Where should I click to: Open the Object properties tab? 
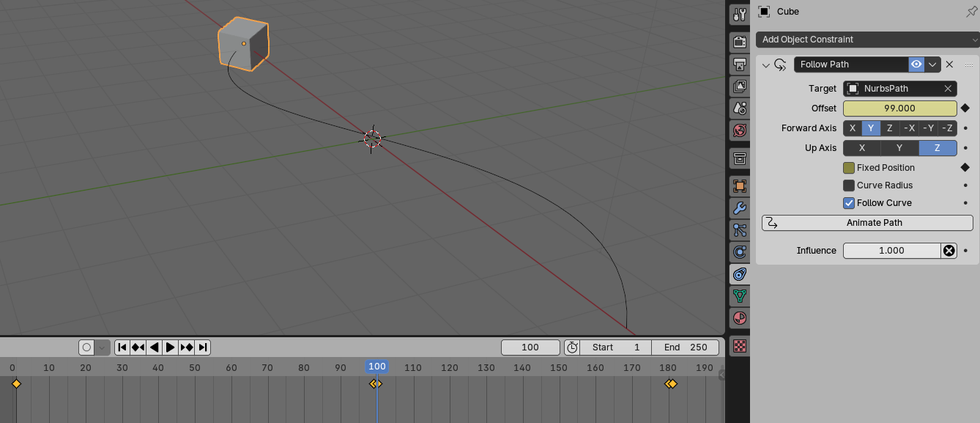coord(740,186)
